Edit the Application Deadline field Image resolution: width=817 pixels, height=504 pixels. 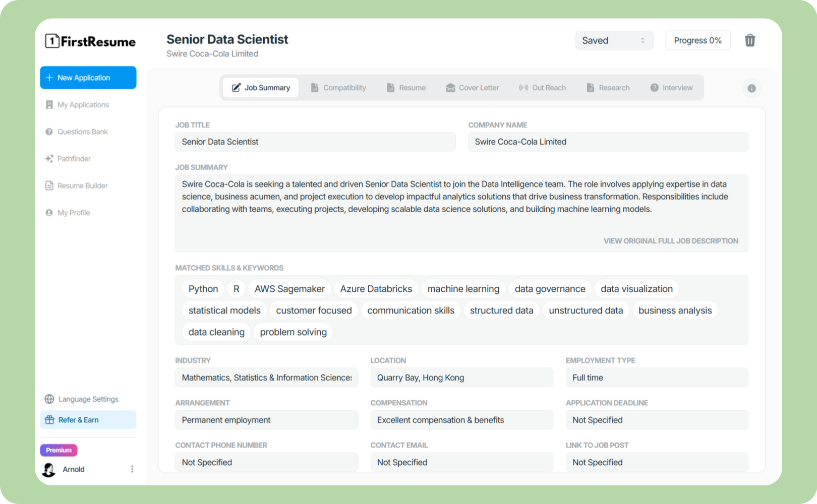pyautogui.click(x=657, y=420)
